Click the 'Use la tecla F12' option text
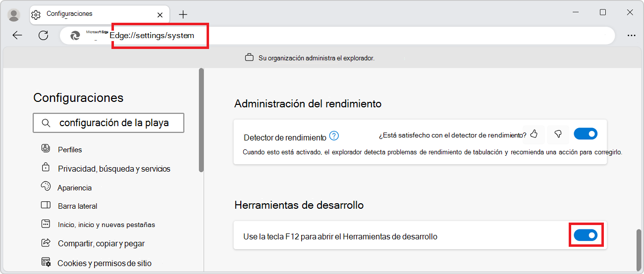The image size is (644, 274). pos(340,236)
